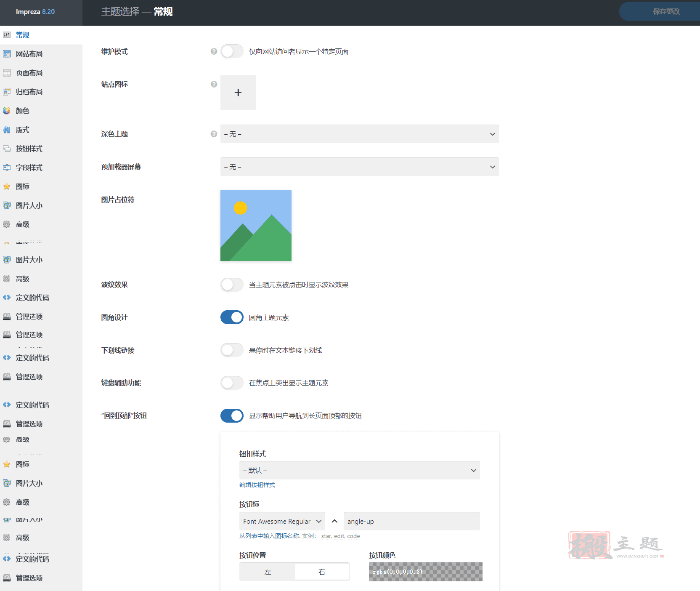Screen dimensions: 700x591
Task: Enable the 键盘辅助功能 keyboard accessibility switch
Action: point(232,383)
